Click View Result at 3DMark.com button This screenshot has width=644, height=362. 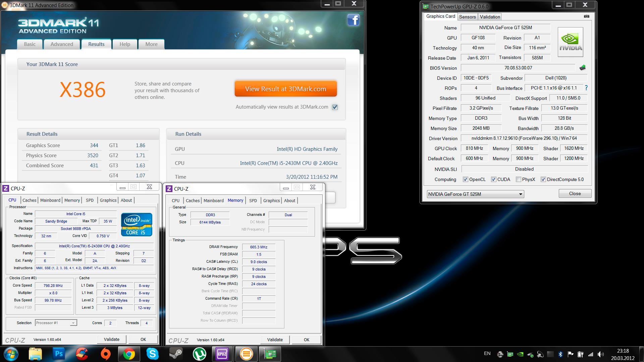[285, 89]
